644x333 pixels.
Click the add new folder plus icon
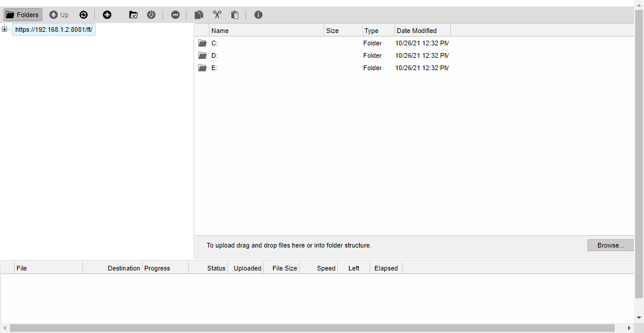click(x=107, y=15)
